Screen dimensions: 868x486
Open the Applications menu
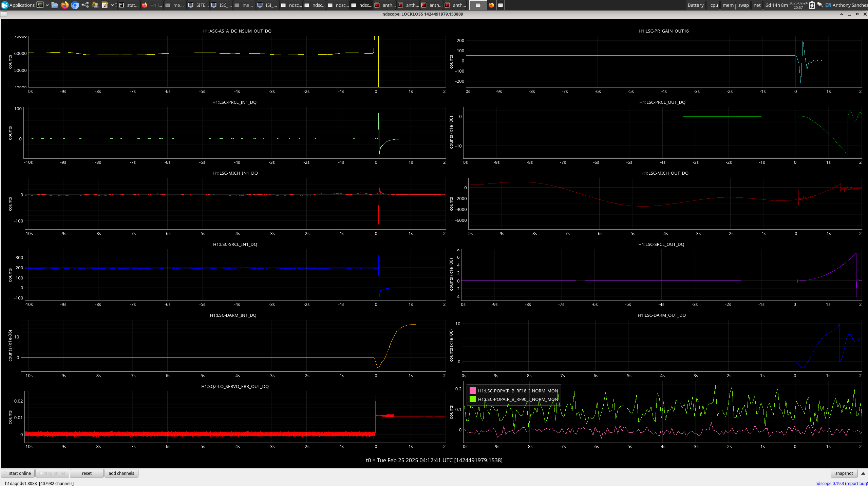point(18,5)
